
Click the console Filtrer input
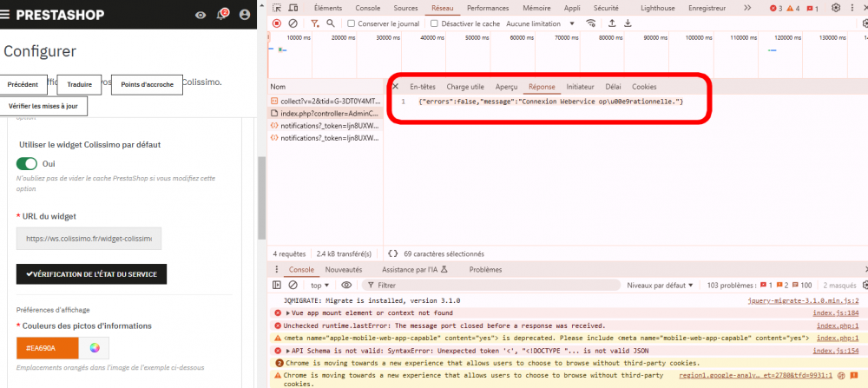coord(491,285)
